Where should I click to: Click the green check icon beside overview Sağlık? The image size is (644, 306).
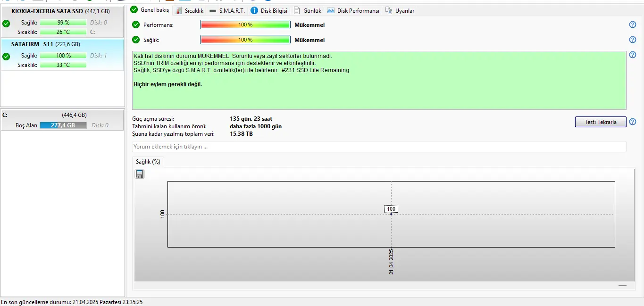tap(136, 40)
